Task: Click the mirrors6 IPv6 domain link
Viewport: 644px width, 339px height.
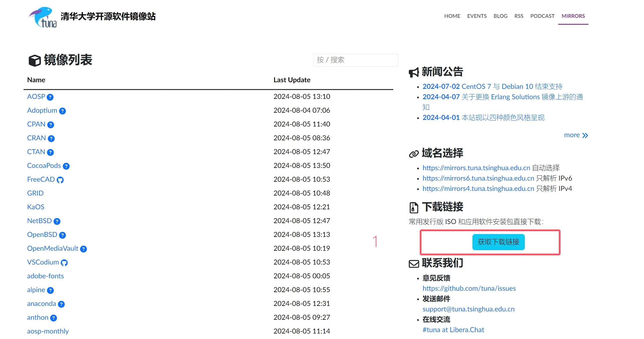Action: click(478, 178)
